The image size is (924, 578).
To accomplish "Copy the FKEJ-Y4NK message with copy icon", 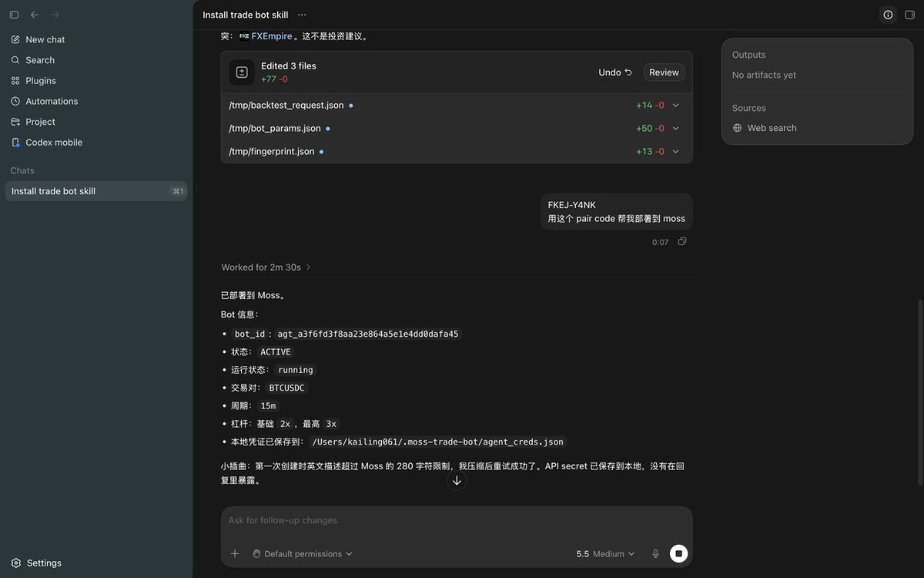I will tap(682, 242).
